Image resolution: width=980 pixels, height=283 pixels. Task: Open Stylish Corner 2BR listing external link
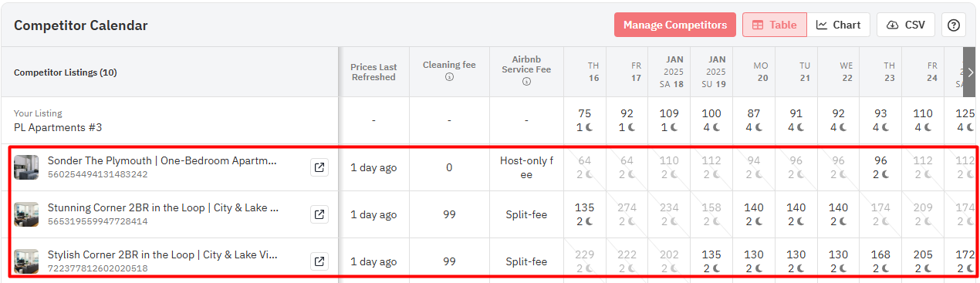(x=319, y=261)
